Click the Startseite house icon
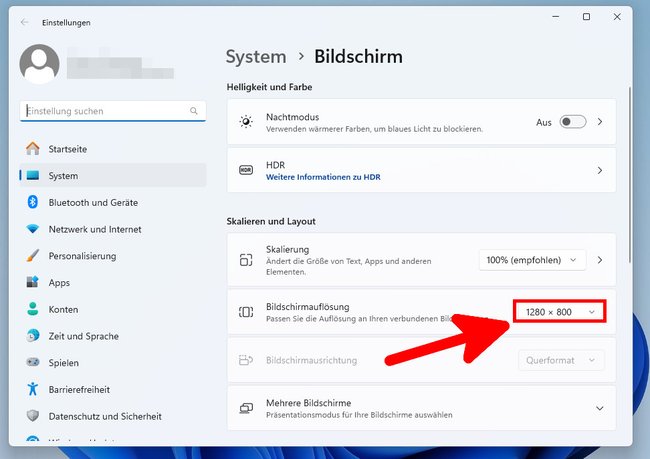Screen dimensions: 650x459 tap(33, 148)
